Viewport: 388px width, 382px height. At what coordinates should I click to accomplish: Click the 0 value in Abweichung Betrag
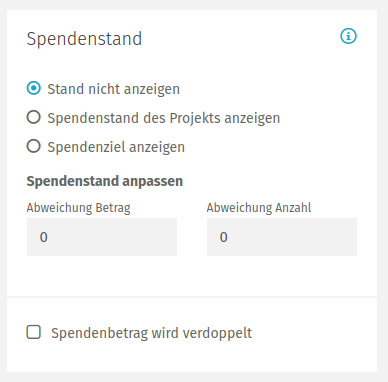coord(44,237)
